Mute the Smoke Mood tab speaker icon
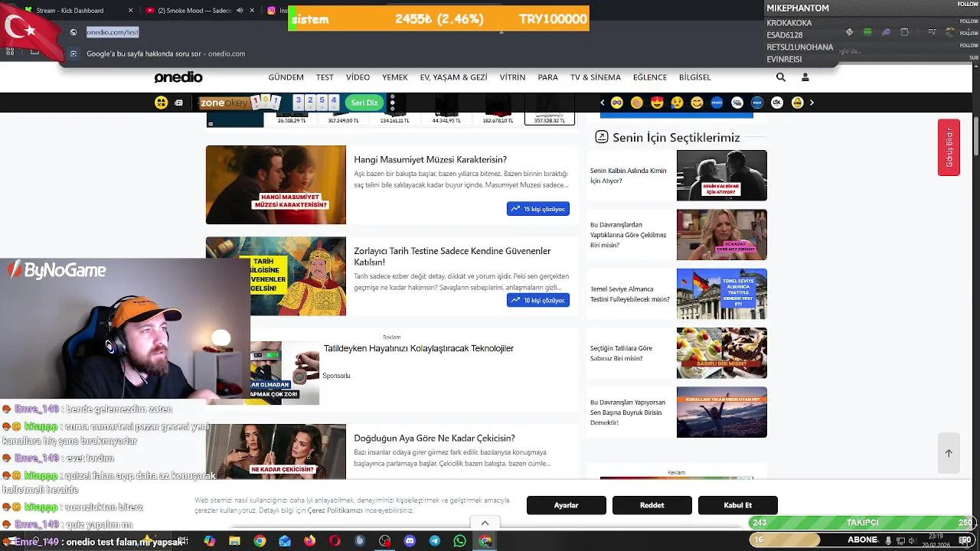This screenshot has height=551, width=980. (x=240, y=11)
